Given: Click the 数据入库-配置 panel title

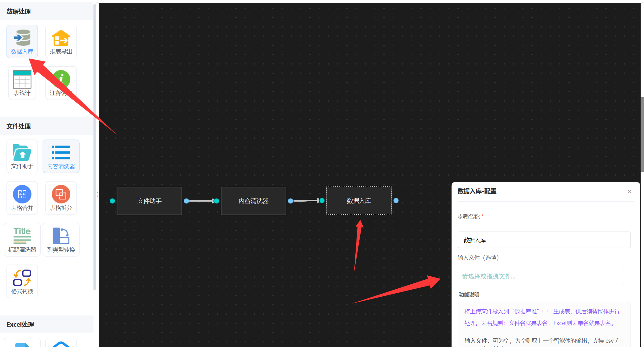Looking at the screenshot, I should [477, 191].
